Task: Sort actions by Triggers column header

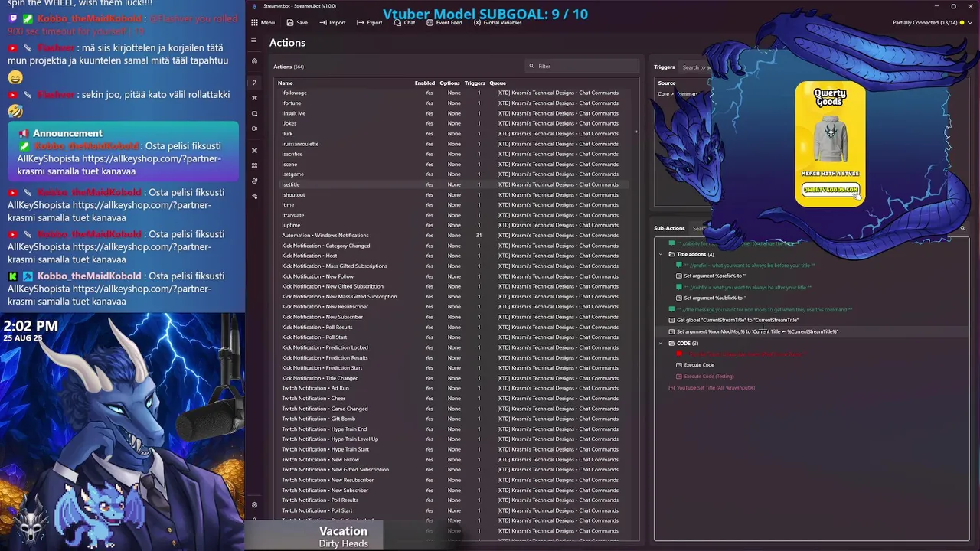Action: pyautogui.click(x=475, y=83)
